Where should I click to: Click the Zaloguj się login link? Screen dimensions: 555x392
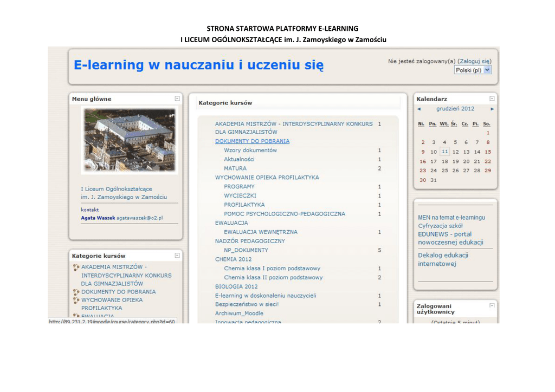[x=475, y=61]
